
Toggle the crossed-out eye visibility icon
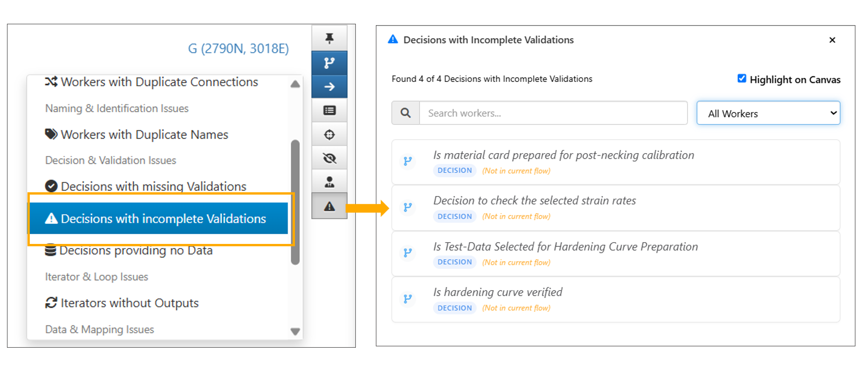pyautogui.click(x=329, y=158)
